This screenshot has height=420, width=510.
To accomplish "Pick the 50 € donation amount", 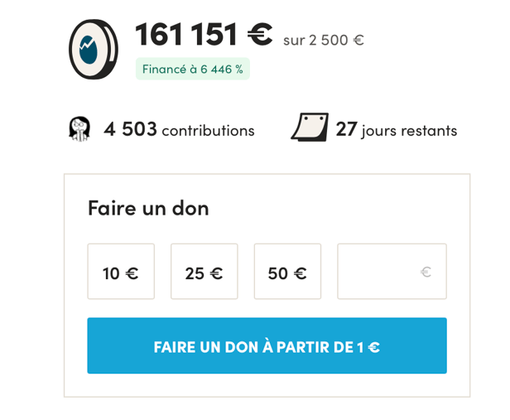I will pyautogui.click(x=287, y=272).
